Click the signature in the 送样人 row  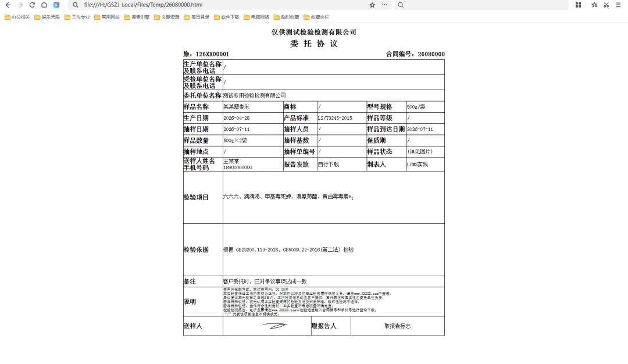[x=274, y=326]
